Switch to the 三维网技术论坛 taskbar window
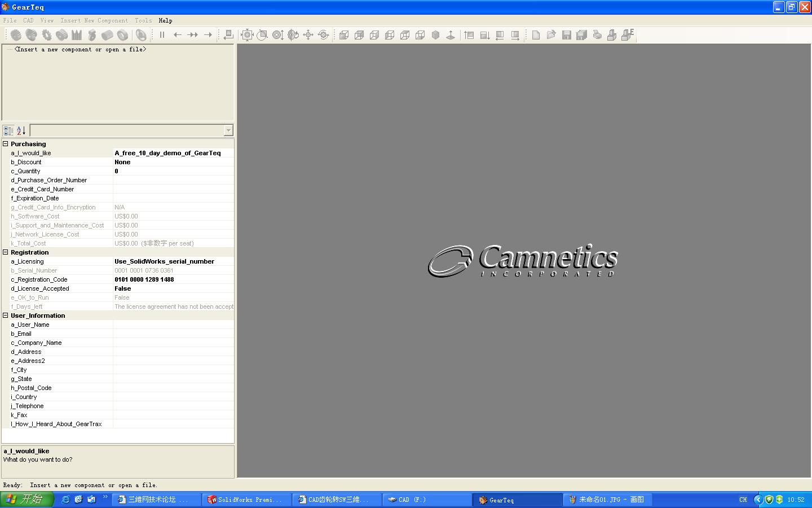 point(157,500)
